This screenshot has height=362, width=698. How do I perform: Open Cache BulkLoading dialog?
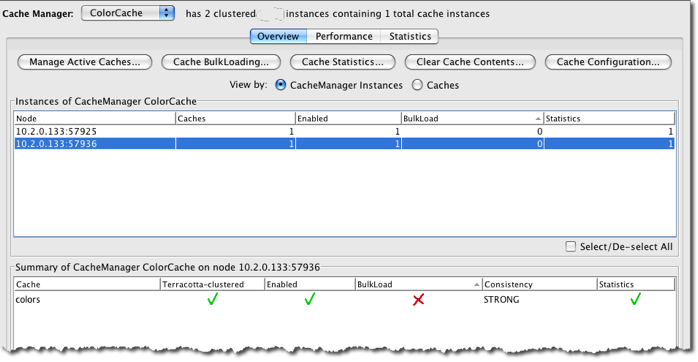tap(221, 62)
